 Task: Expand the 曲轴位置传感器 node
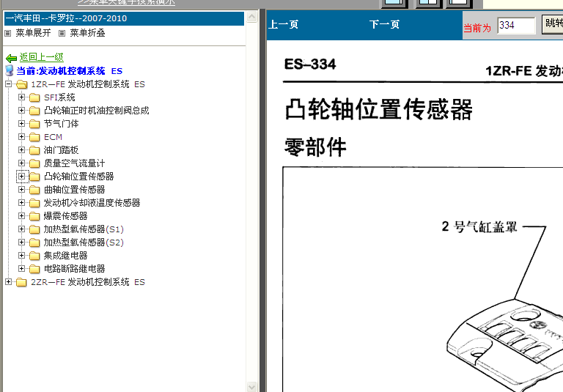(21, 189)
